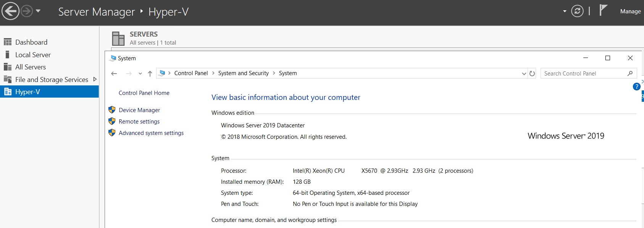Open the Manage menu
Viewport: 644px width, 228px height.
point(630,11)
